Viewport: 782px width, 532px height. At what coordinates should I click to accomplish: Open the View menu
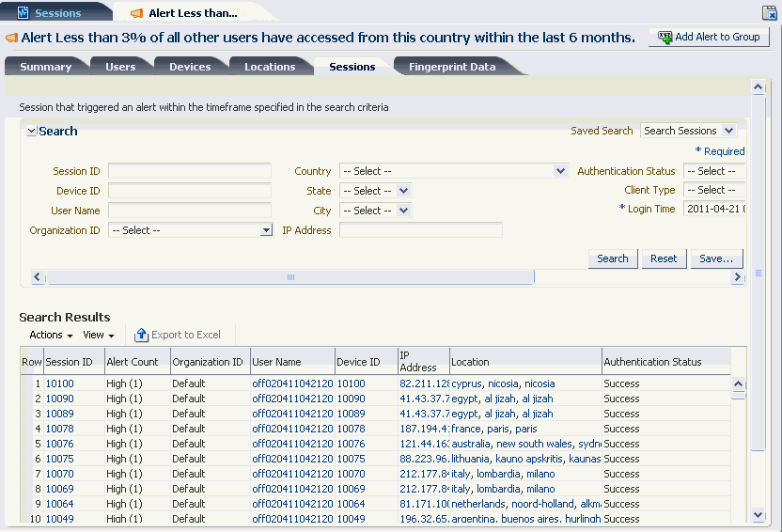click(99, 335)
